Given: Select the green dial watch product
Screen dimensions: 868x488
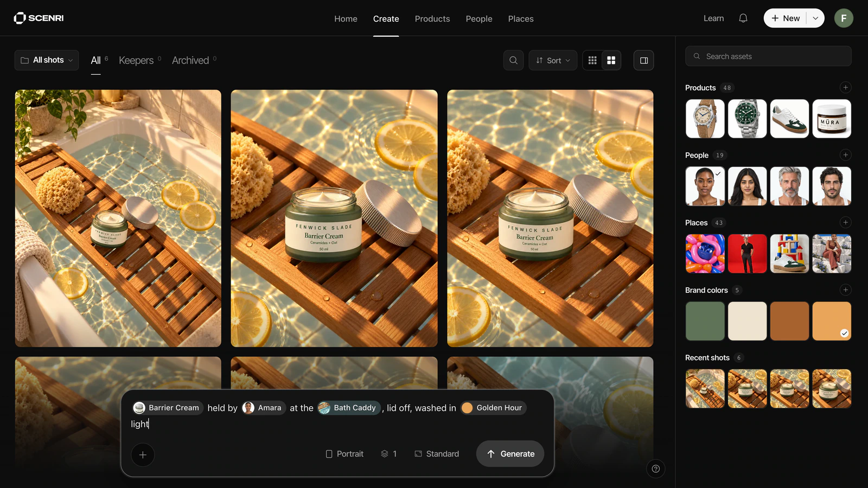Looking at the screenshot, I should click(x=747, y=119).
